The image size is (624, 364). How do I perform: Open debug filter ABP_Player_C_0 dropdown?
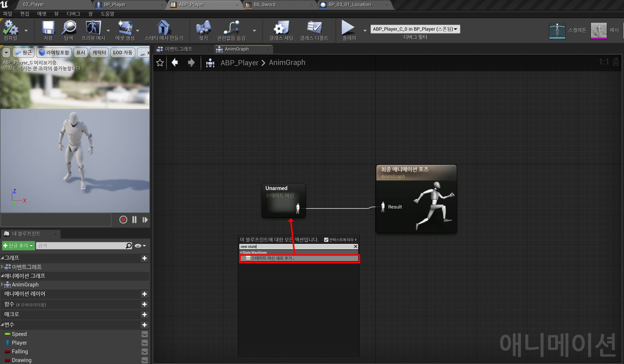click(415, 29)
